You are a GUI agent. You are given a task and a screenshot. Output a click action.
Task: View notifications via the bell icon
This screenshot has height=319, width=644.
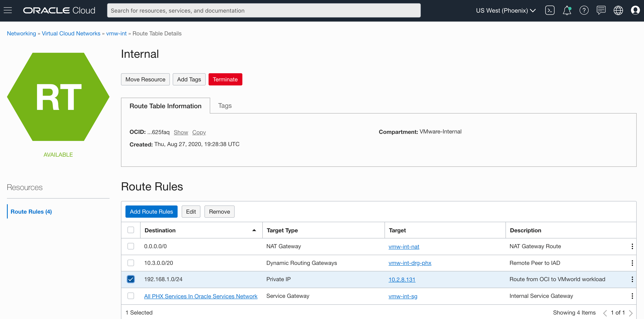567,10
